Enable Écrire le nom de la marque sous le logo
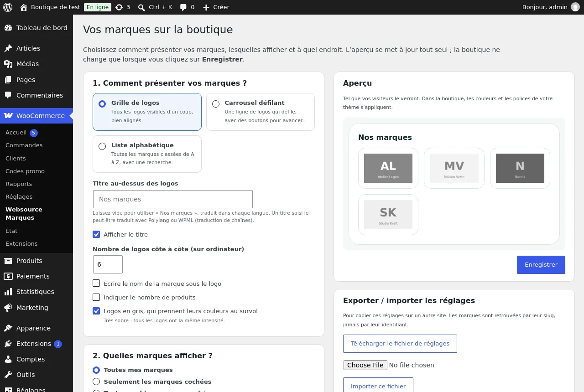 (x=96, y=283)
